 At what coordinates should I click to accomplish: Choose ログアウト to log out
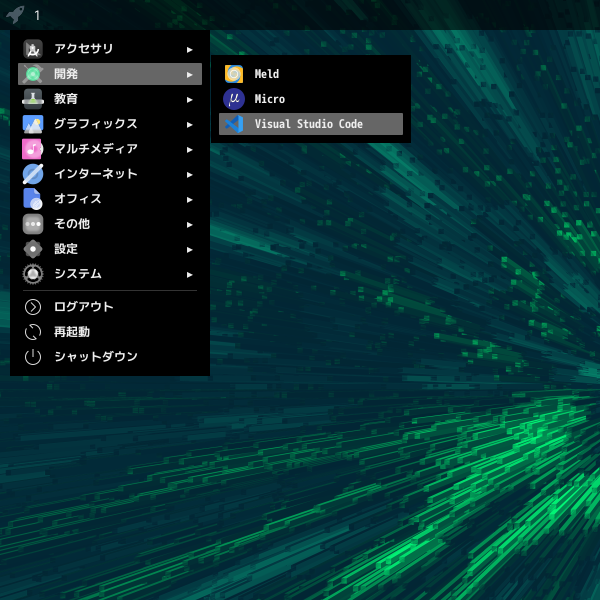(83, 307)
